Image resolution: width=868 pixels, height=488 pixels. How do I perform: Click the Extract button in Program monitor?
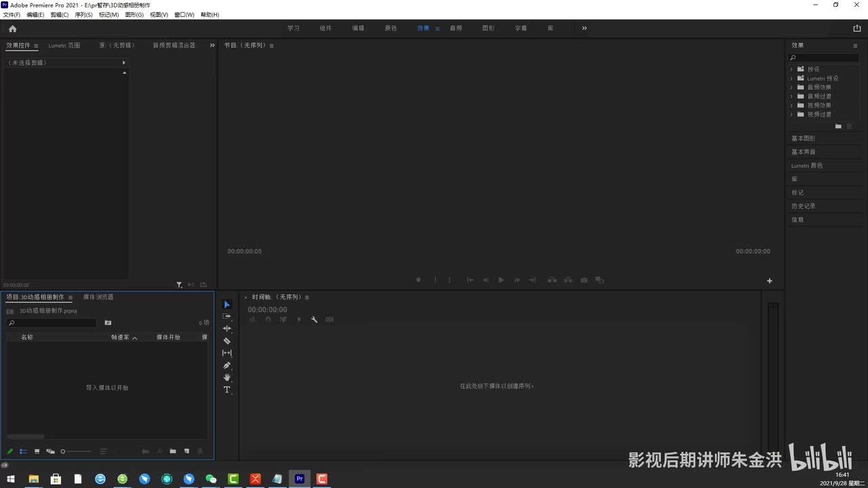pyautogui.click(x=568, y=280)
